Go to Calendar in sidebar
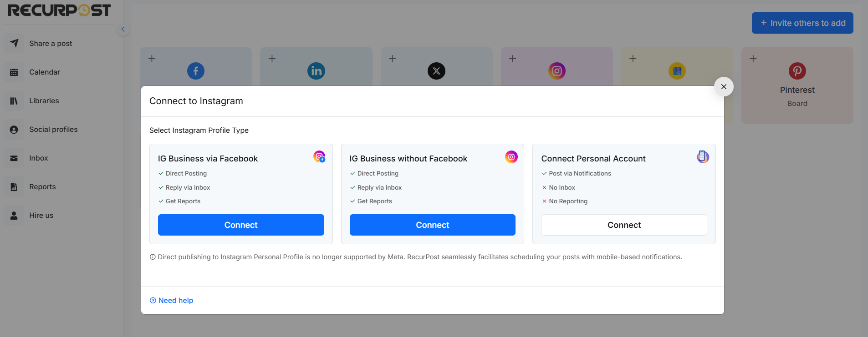 click(x=45, y=72)
